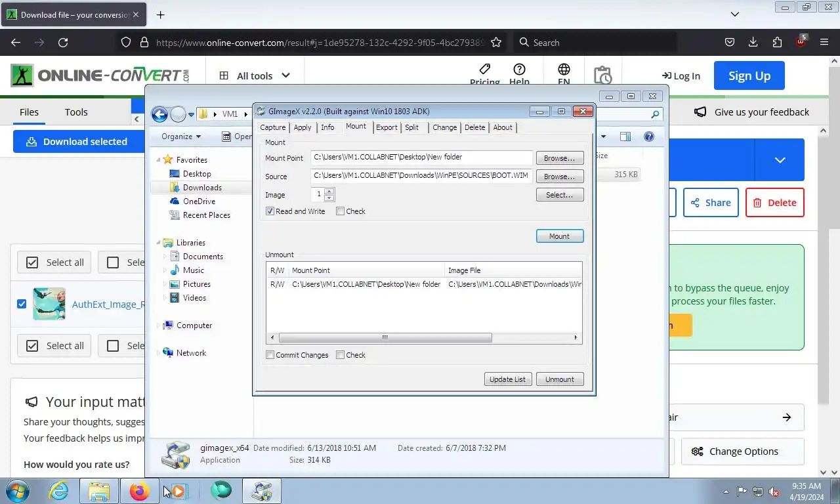Check the first Select all checkbox
Screen dimensions: 840x504
click(32, 262)
